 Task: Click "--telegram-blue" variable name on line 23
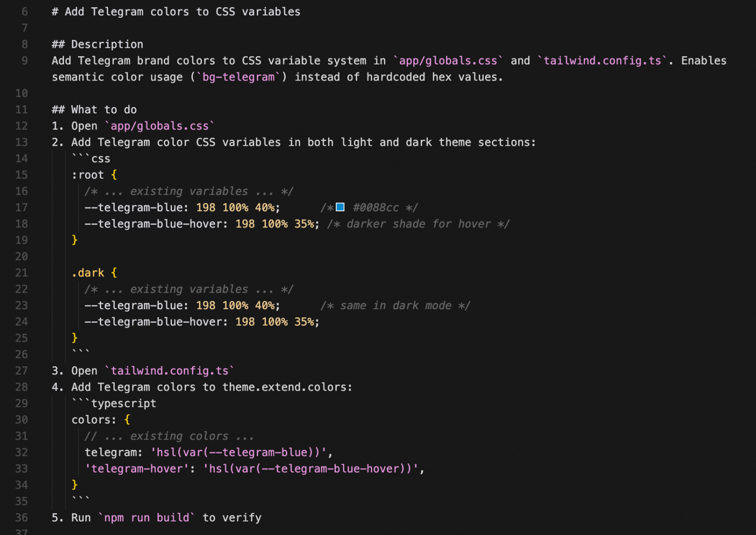tap(134, 306)
